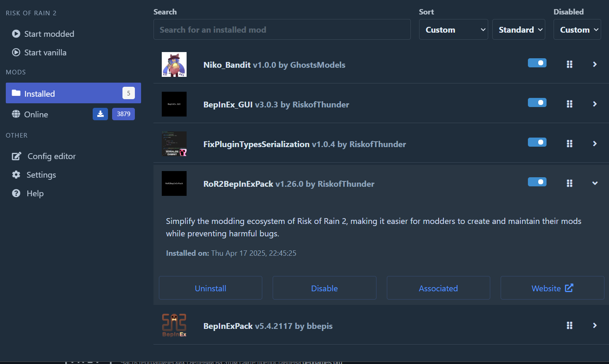Open the Installed mods section

coord(73,93)
